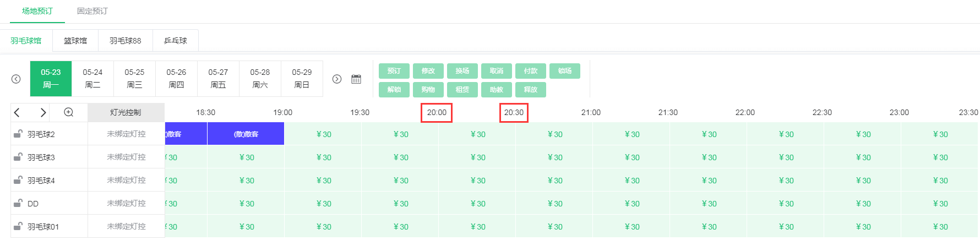
Task: Toggle lock icon for 羽毛球4 court
Action: coord(18,180)
